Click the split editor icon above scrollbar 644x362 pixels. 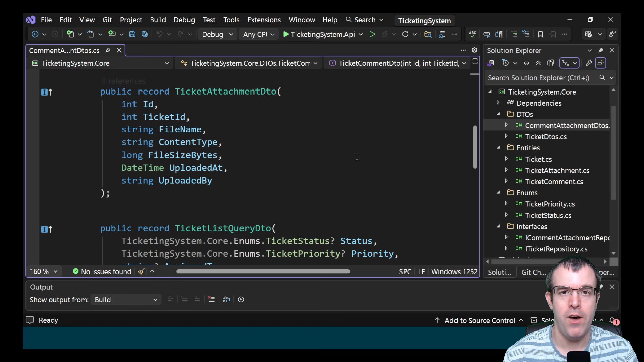(475, 61)
